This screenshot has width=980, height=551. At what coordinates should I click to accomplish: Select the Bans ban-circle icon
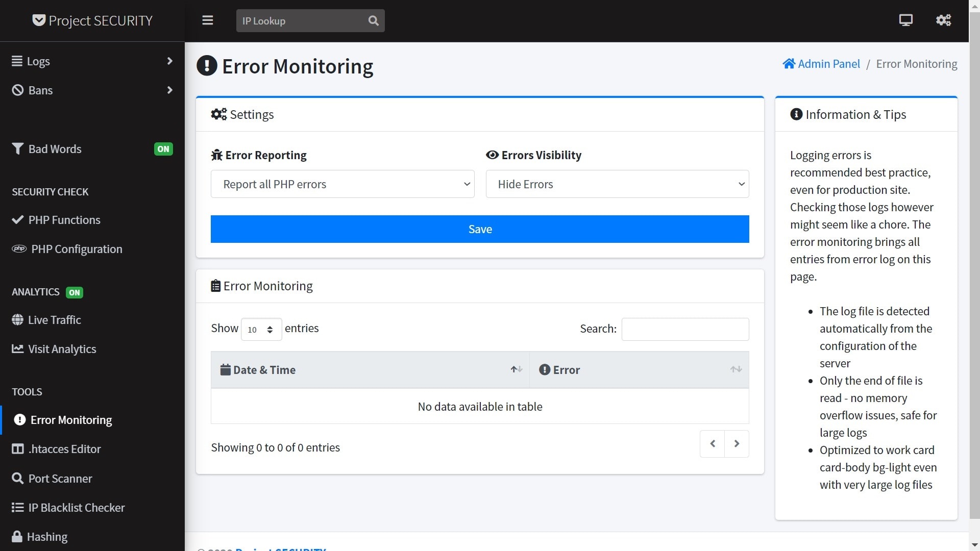click(x=17, y=90)
